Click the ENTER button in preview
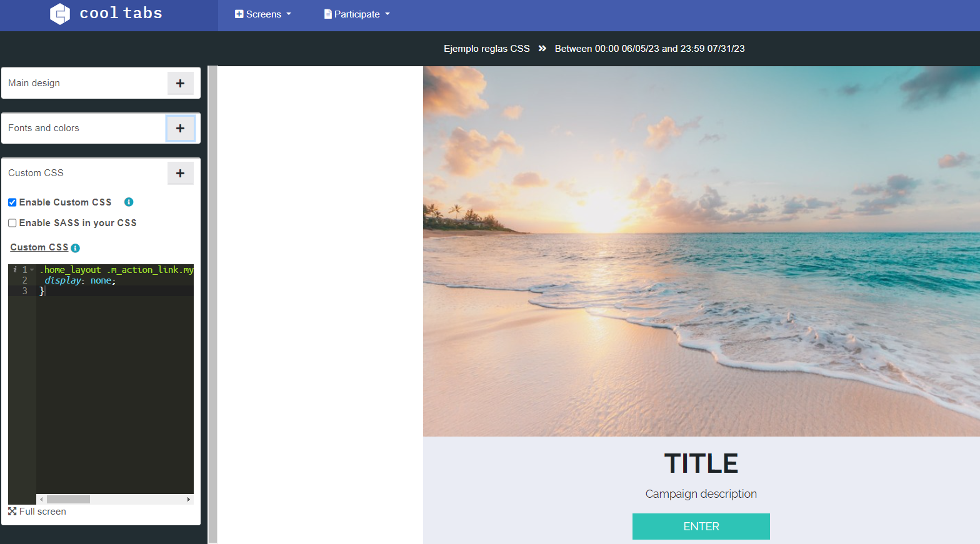This screenshot has height=544, width=980. point(701,527)
